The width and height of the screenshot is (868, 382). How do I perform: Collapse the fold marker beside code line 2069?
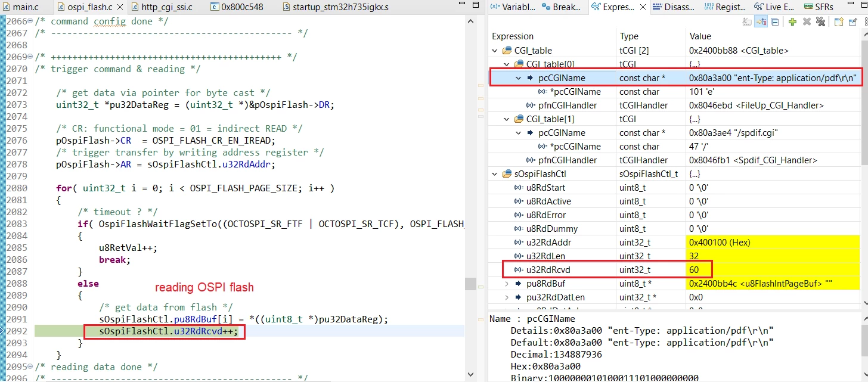click(30, 57)
